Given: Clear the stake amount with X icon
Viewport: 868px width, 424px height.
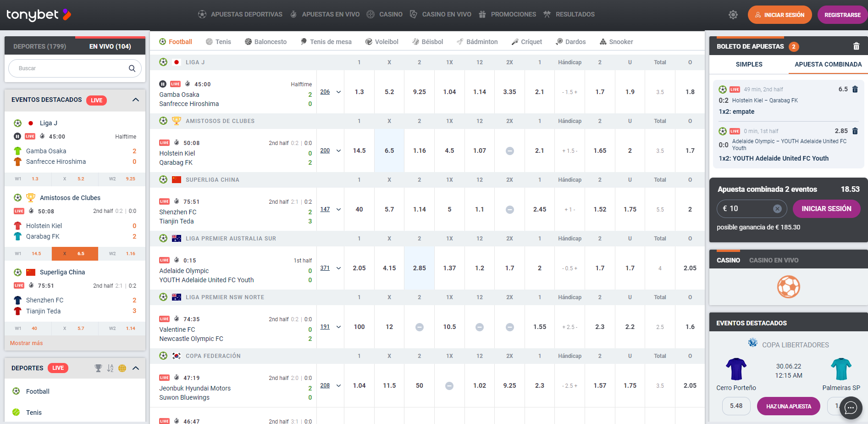Looking at the screenshot, I should [777, 209].
